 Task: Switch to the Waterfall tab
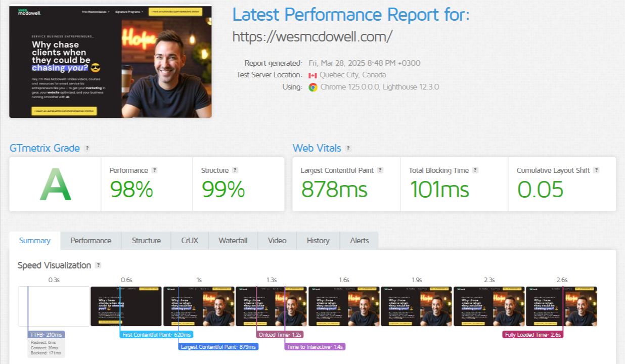tap(233, 241)
